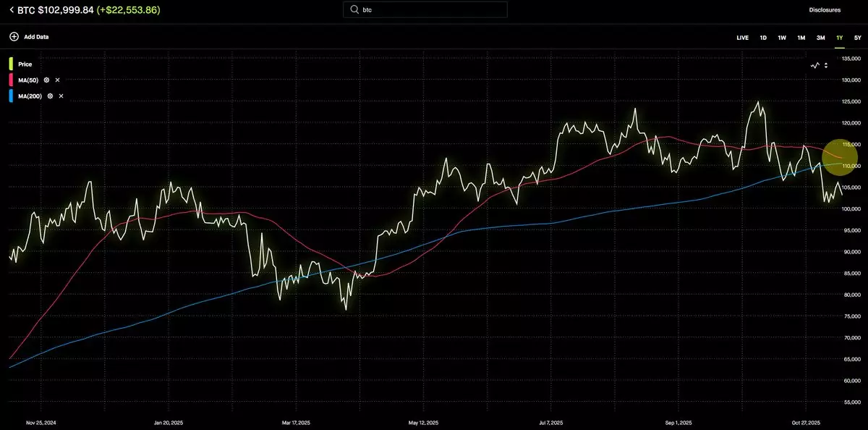Remove the MA(200) indicator with its X
868x430 pixels.
click(x=61, y=96)
